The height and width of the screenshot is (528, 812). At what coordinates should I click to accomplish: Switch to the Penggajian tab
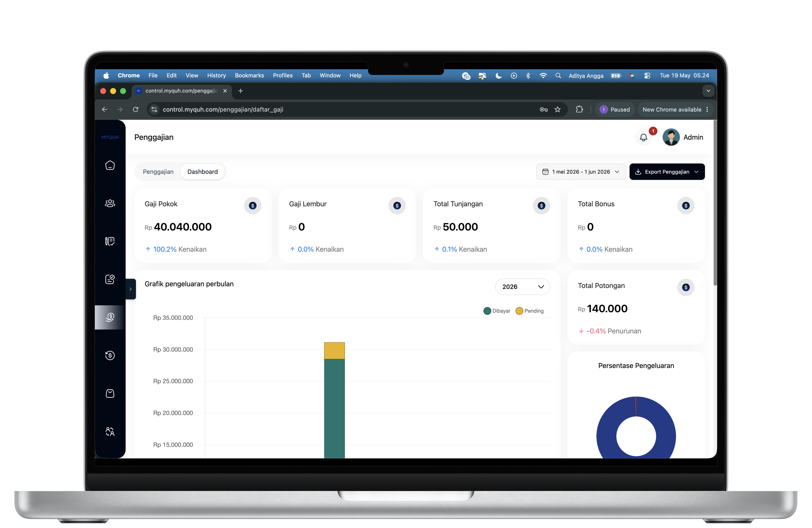pos(158,172)
